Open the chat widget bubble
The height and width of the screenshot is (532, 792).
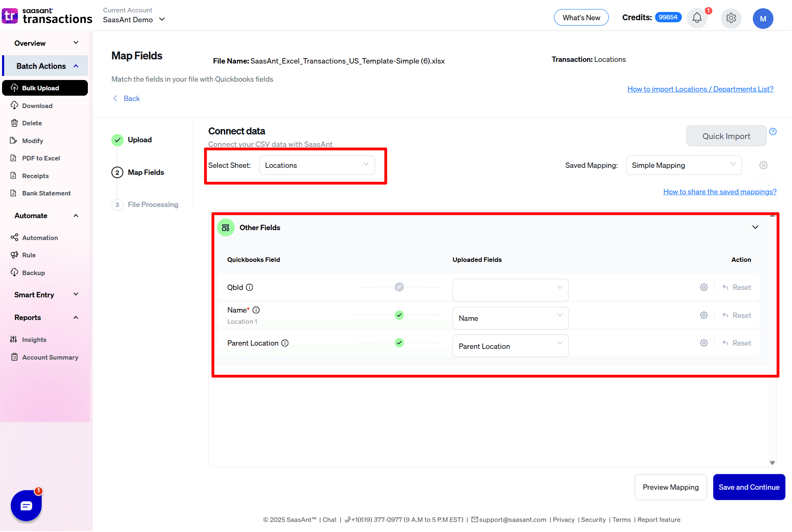[26, 505]
